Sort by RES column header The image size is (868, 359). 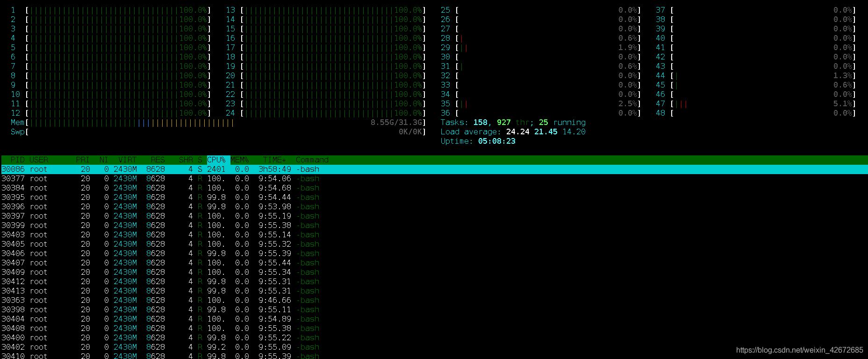[x=158, y=160]
